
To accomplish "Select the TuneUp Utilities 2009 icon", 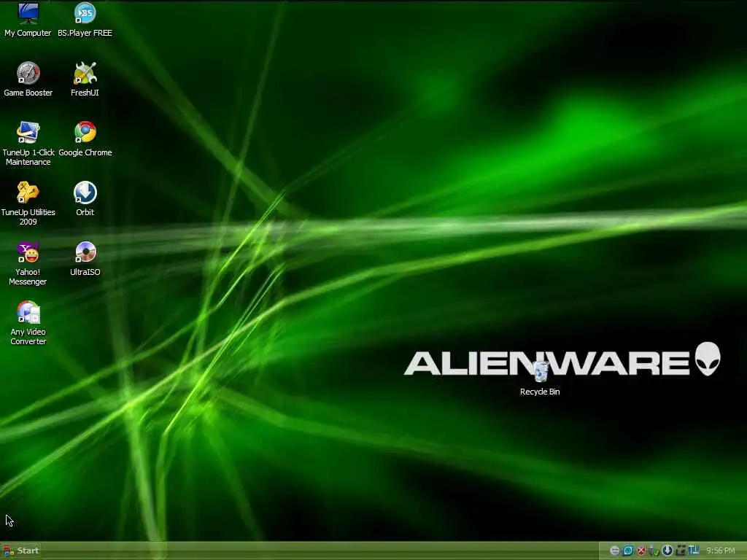I will [x=28, y=203].
